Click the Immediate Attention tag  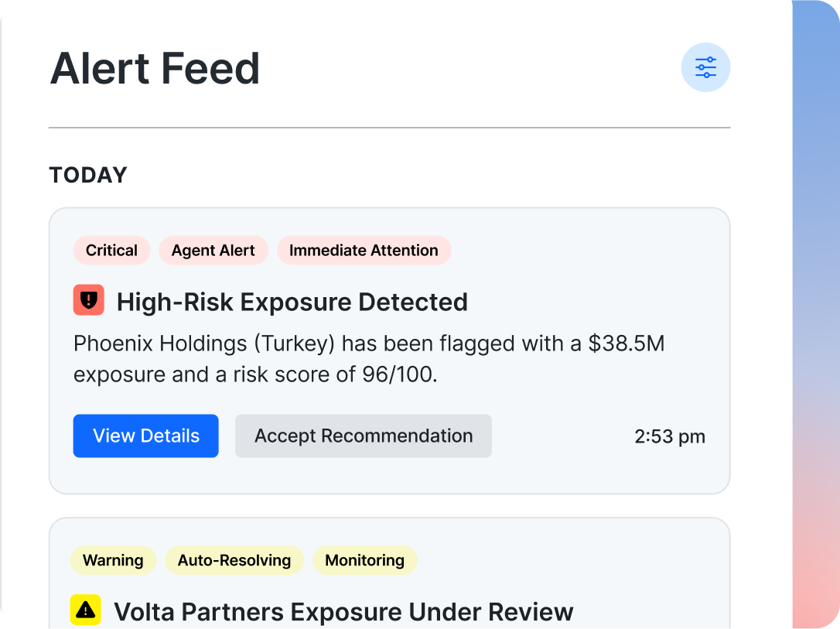coord(364,251)
